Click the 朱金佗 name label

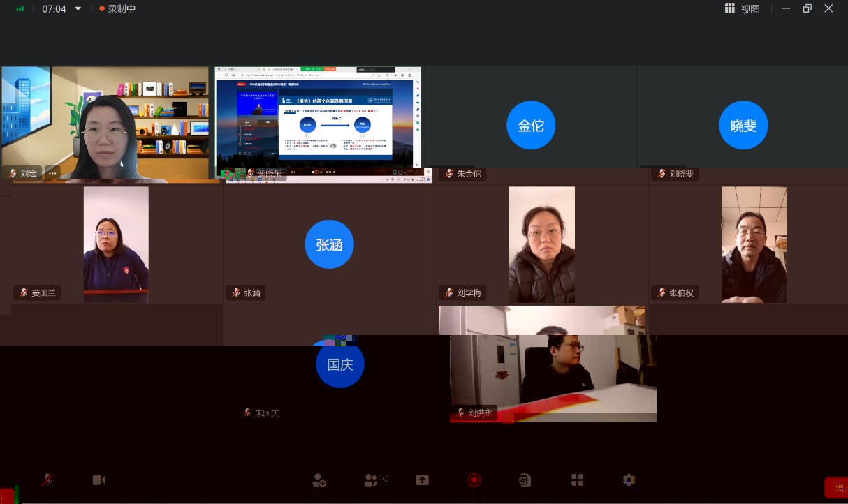(x=469, y=174)
